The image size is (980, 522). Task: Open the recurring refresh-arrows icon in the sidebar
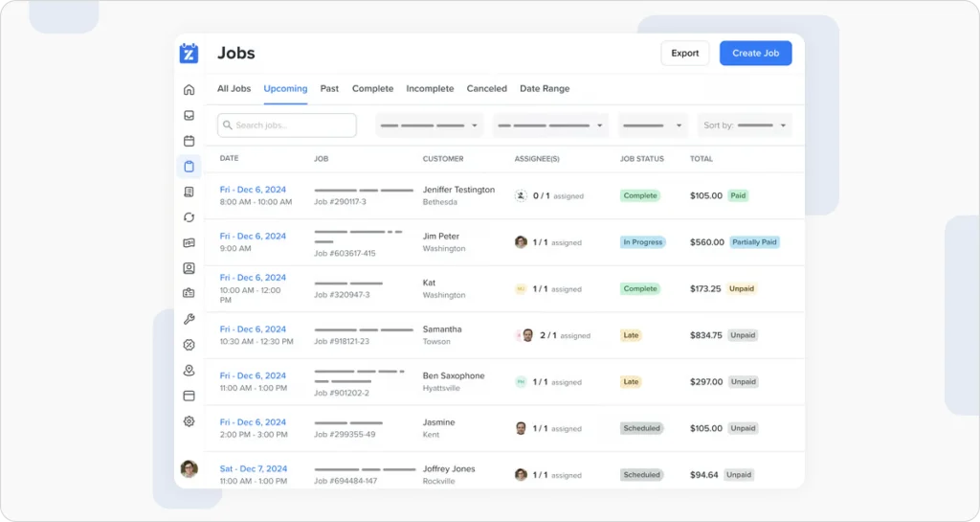[x=189, y=217]
